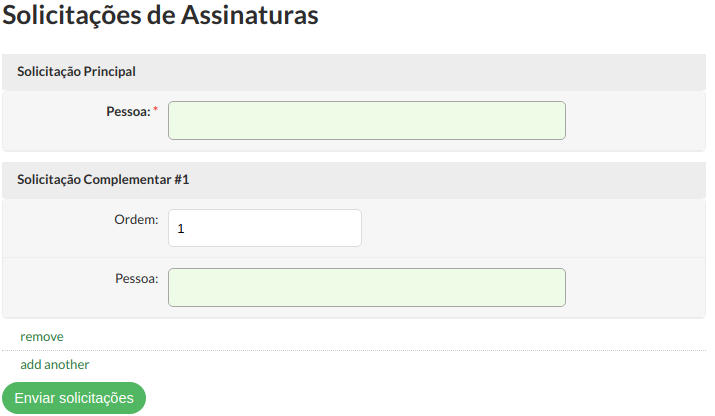The width and height of the screenshot is (715, 416).
Task: Place the cursor in the order number box
Action: point(264,228)
